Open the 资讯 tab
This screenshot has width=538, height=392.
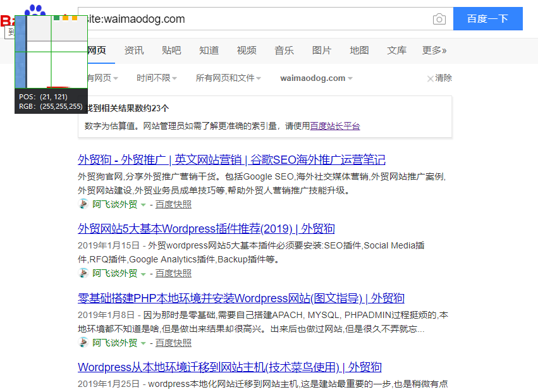click(134, 51)
